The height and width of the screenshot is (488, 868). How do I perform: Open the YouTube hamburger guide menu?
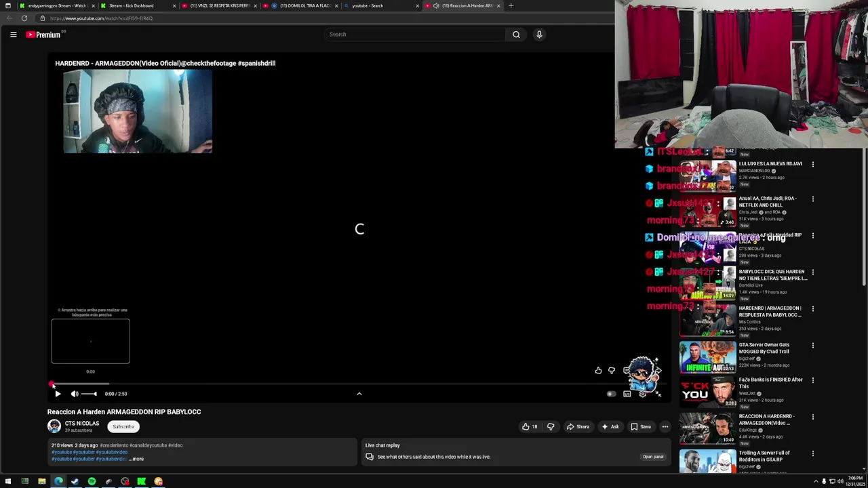[13, 35]
